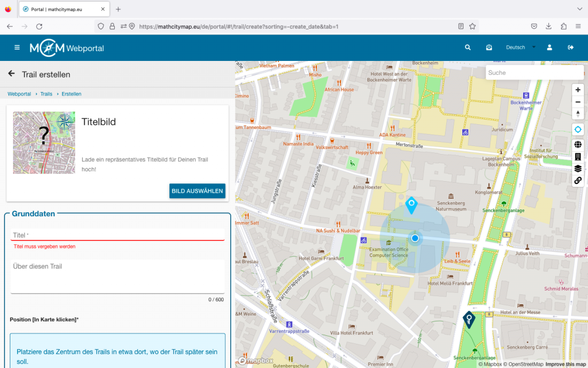Viewport: 588px width, 368px height.
Task: Open the Trails breadcrumb link
Action: coord(46,94)
